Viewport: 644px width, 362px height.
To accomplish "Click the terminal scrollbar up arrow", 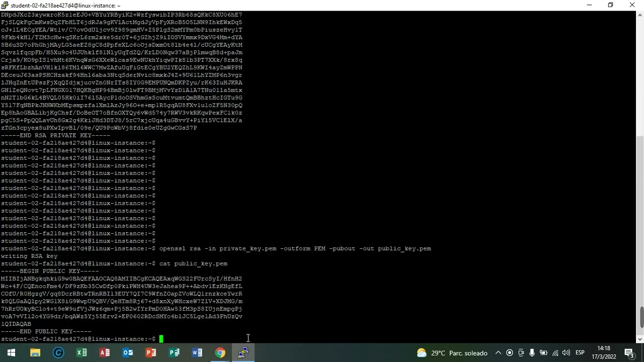I will coord(640,15).
